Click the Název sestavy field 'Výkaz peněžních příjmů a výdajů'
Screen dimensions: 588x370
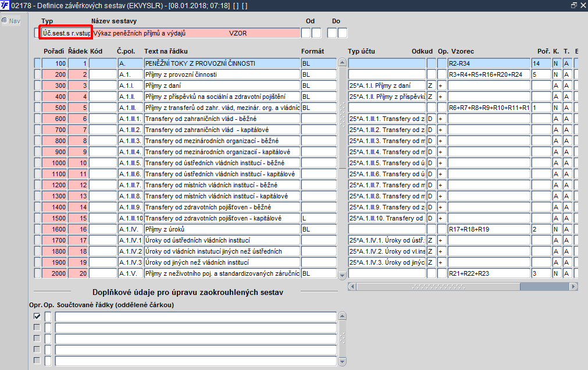pyautogui.click(x=196, y=33)
